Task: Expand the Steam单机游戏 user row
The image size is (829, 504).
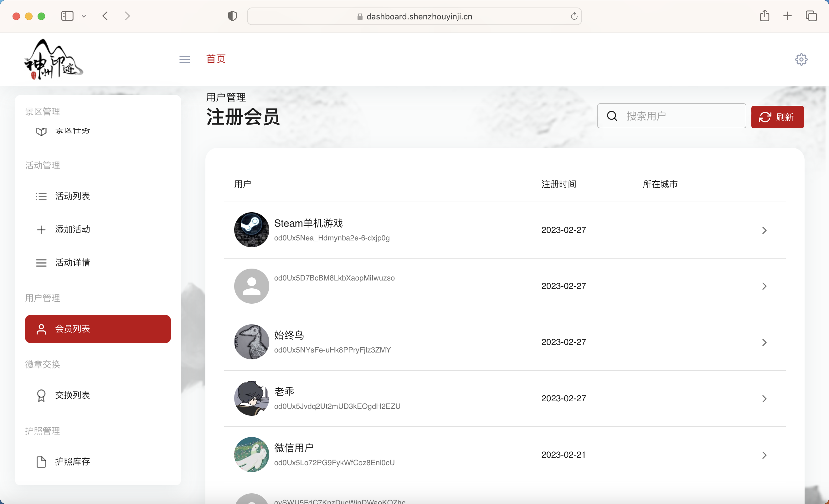Action: click(764, 230)
